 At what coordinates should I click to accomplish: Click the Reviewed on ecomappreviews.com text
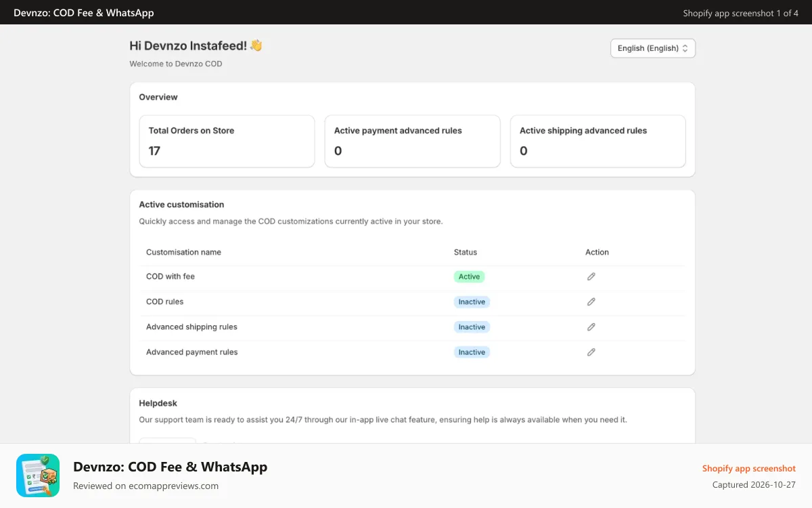point(145,486)
